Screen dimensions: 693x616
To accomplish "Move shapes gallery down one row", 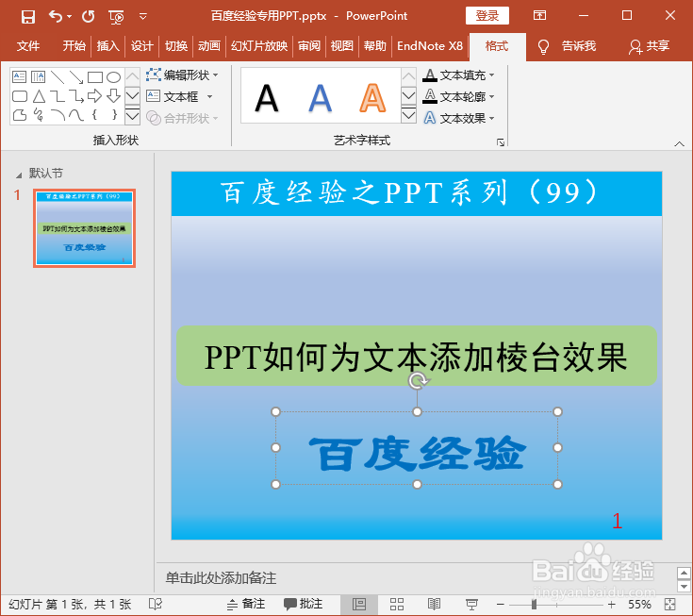I will pyautogui.click(x=133, y=95).
